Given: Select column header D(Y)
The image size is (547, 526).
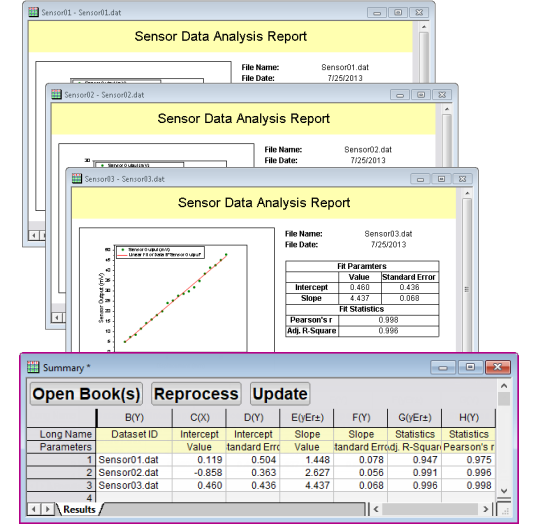Looking at the screenshot, I should tap(253, 418).
